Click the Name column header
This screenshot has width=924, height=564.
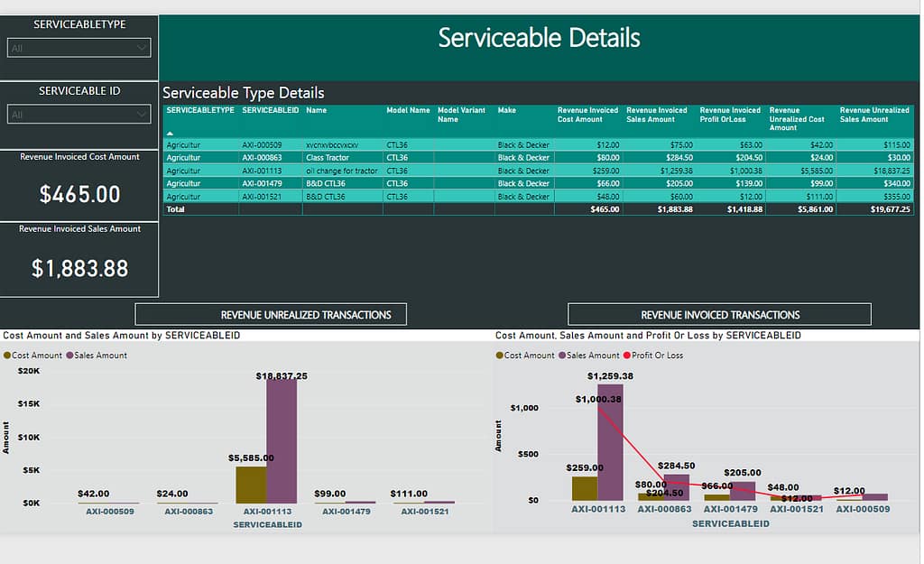(x=317, y=110)
